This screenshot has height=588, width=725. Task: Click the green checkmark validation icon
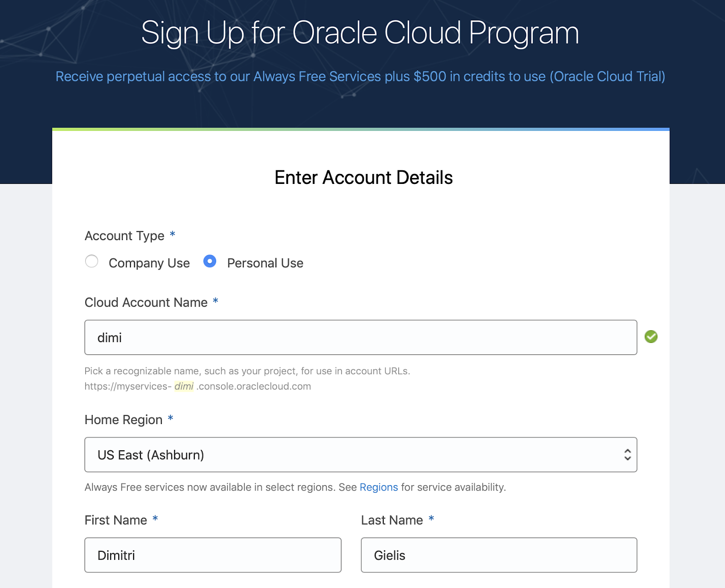pyautogui.click(x=651, y=336)
